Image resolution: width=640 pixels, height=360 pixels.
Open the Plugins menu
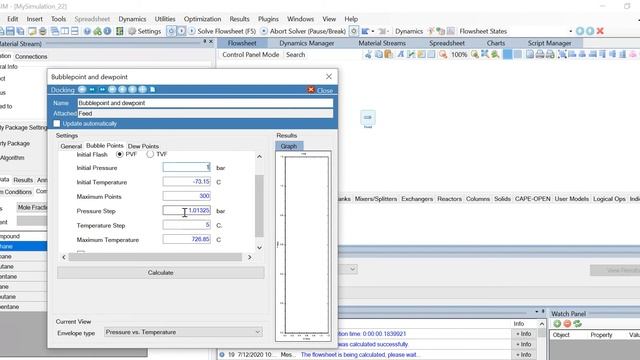[268, 19]
